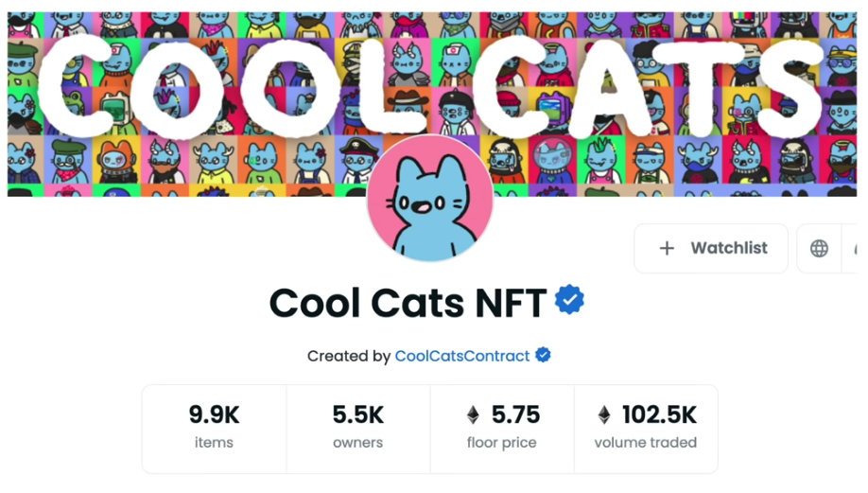The width and height of the screenshot is (868, 493).
Task: Click the Cool Cats NFT title
Action: coord(408,303)
